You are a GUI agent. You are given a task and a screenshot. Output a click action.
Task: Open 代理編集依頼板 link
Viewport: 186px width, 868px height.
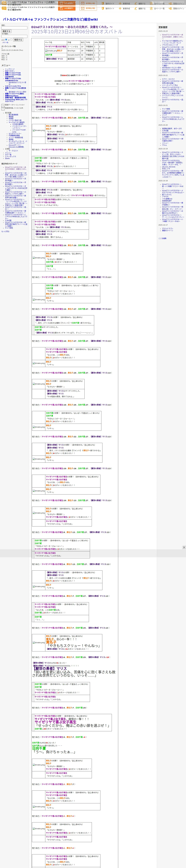[14, 135]
